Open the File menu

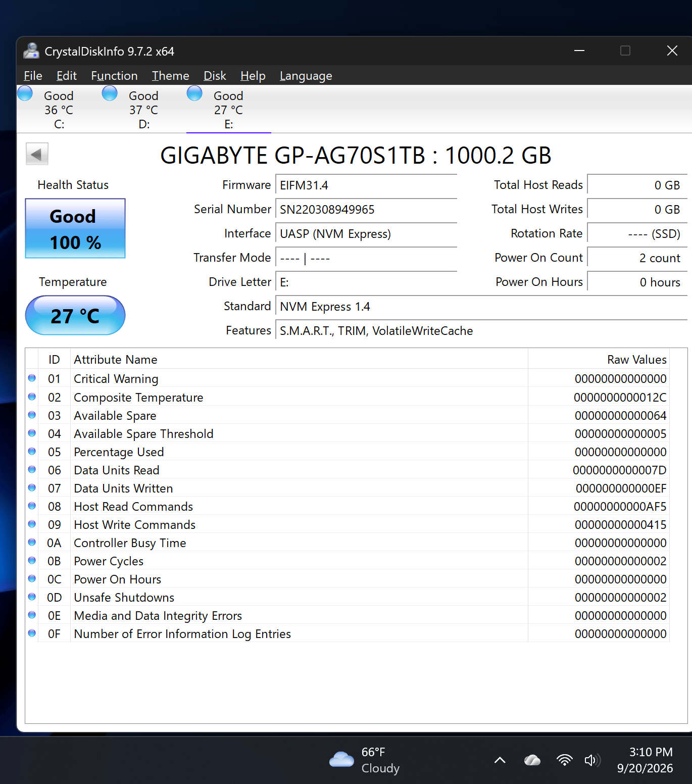pos(33,76)
